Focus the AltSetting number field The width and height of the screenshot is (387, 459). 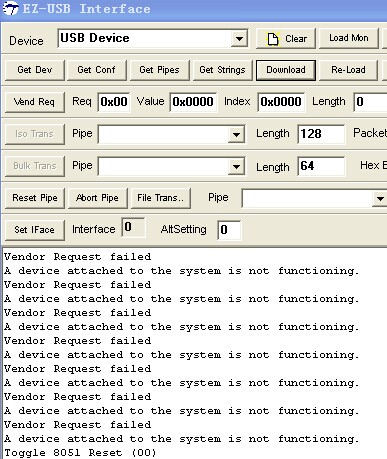click(x=229, y=230)
